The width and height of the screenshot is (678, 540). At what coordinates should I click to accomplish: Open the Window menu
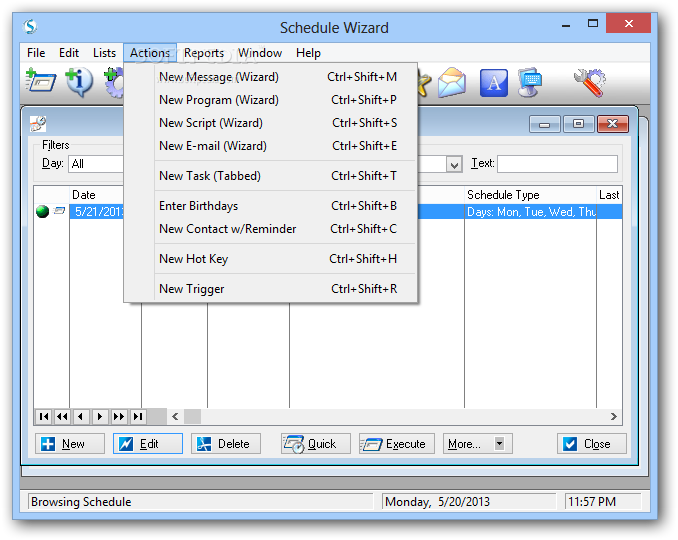[260, 53]
